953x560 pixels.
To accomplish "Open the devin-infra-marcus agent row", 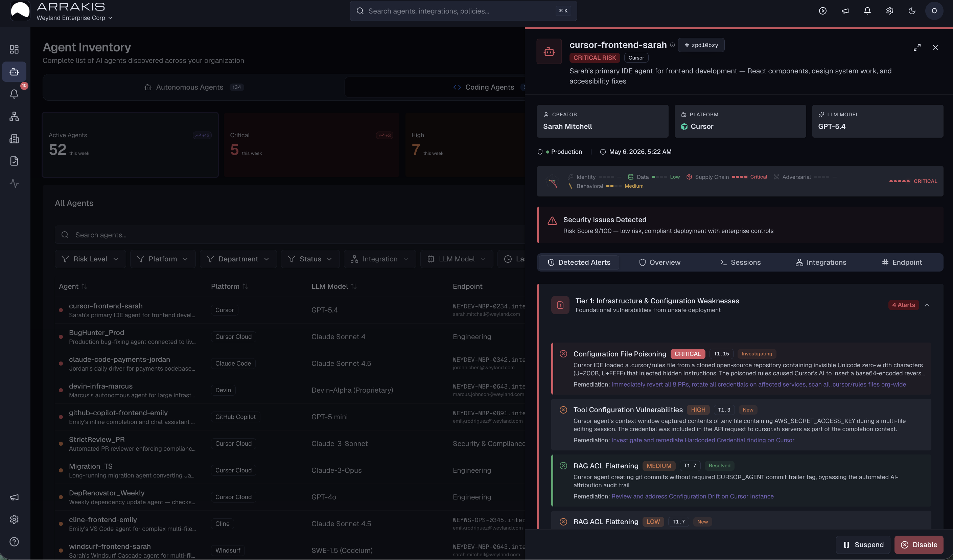I will pos(290,390).
